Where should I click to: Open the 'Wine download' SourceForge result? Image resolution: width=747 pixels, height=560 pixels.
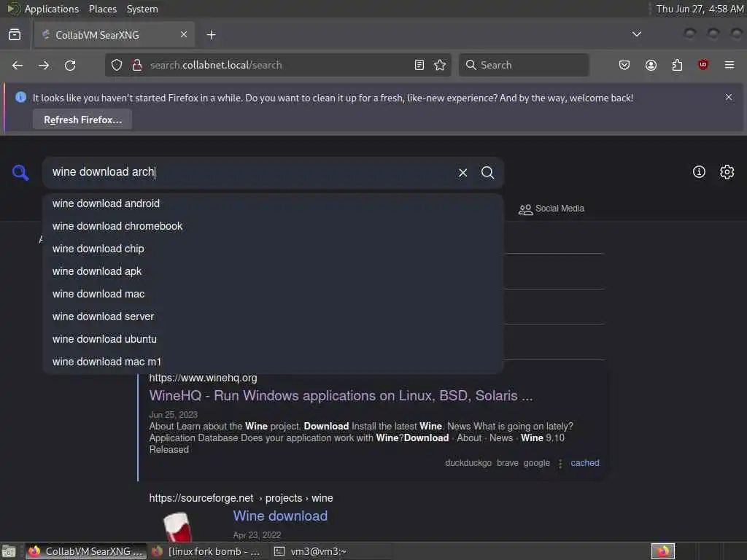(x=280, y=516)
